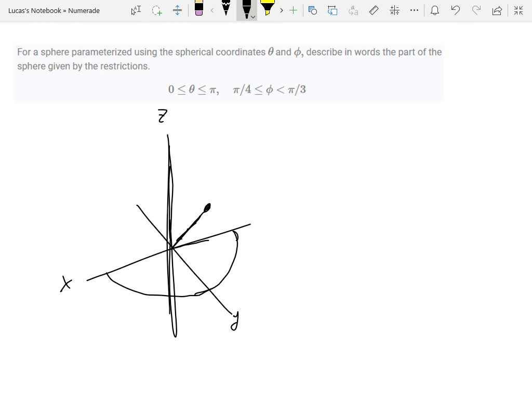Image resolution: width=532 pixels, height=399 pixels.
Task: Open the Share options
Action: click(x=497, y=10)
